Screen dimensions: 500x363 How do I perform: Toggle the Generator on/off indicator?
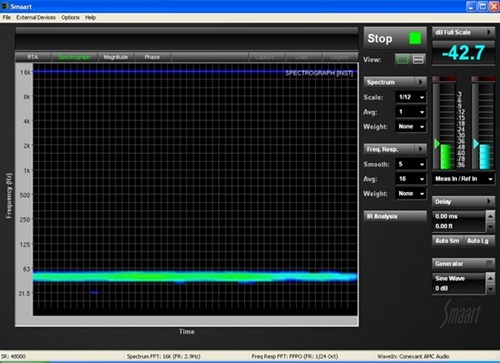[x=489, y=264]
